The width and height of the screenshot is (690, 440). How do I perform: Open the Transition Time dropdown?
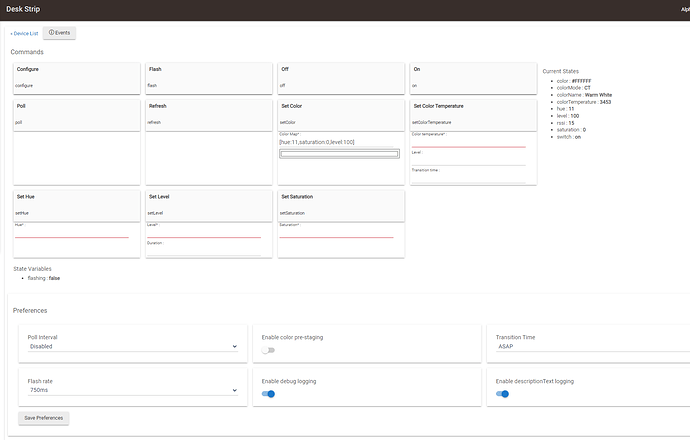click(x=592, y=347)
